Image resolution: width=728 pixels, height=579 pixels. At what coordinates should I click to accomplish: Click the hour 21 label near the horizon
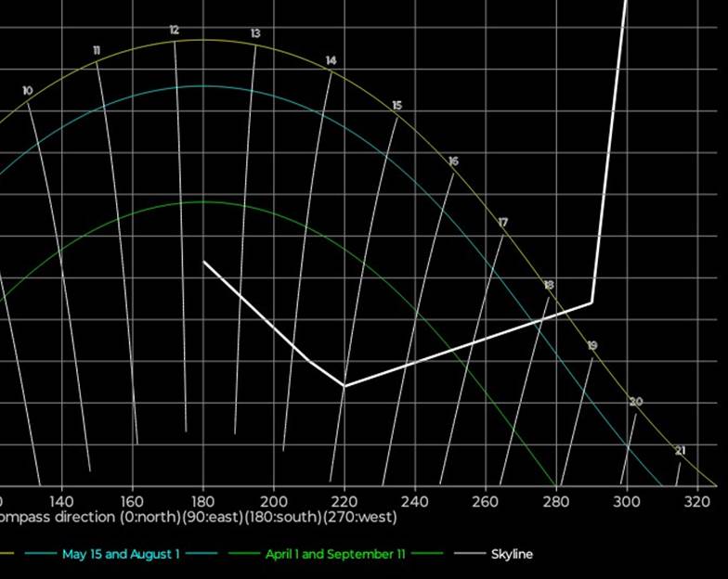680,451
